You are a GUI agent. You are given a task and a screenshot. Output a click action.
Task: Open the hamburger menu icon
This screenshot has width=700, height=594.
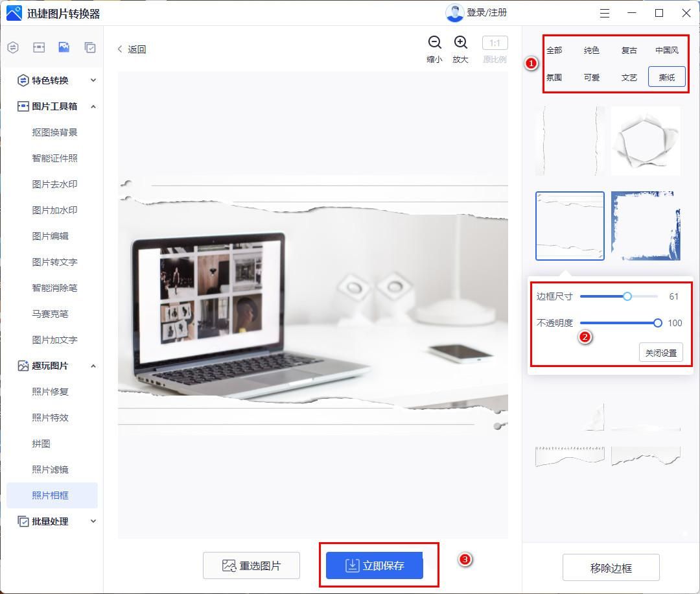pos(605,14)
